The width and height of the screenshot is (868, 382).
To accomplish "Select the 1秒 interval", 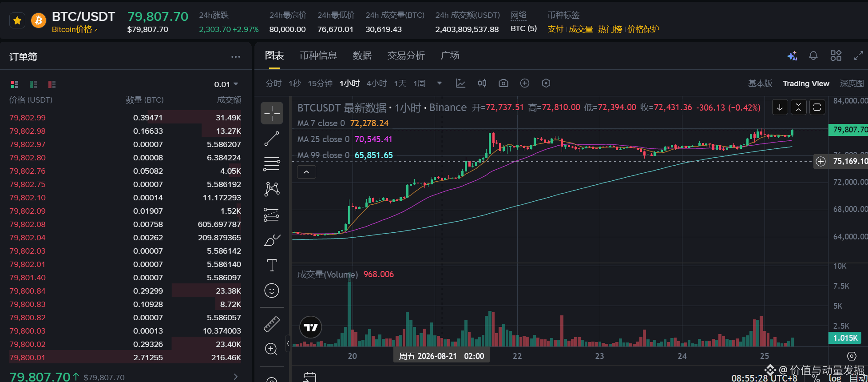I will [x=295, y=84].
